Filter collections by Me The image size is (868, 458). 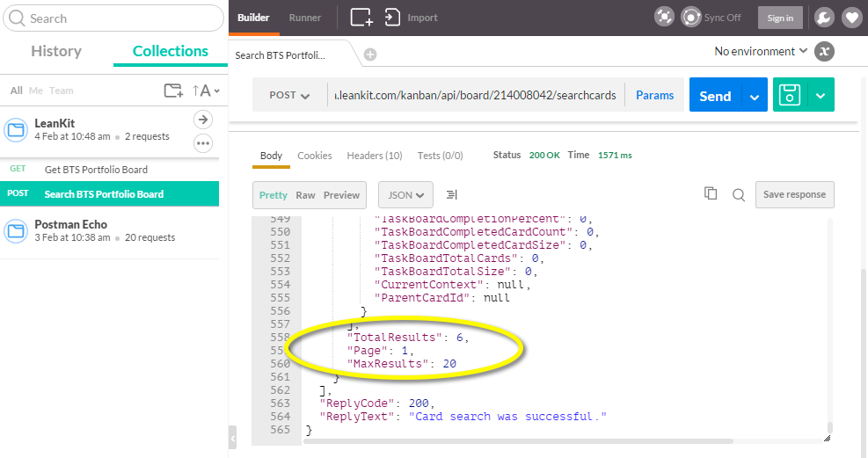pos(36,91)
